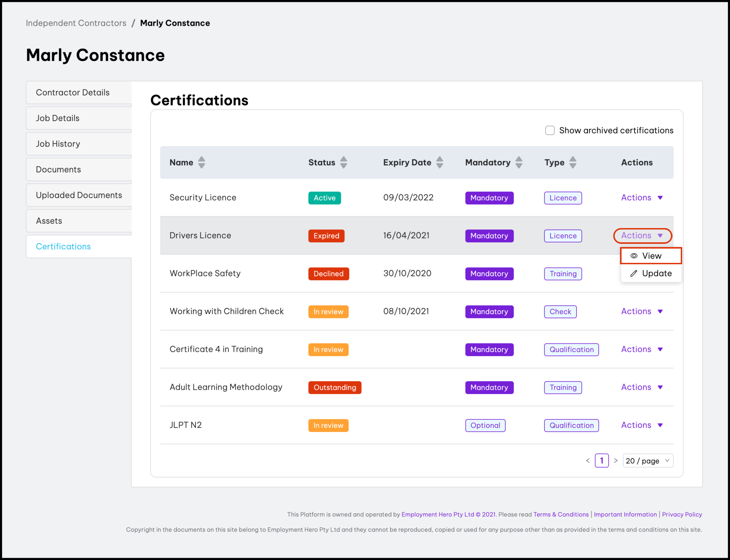Sort by Mandatory column arrows
Image resolution: width=730 pixels, height=560 pixels.
coord(518,162)
